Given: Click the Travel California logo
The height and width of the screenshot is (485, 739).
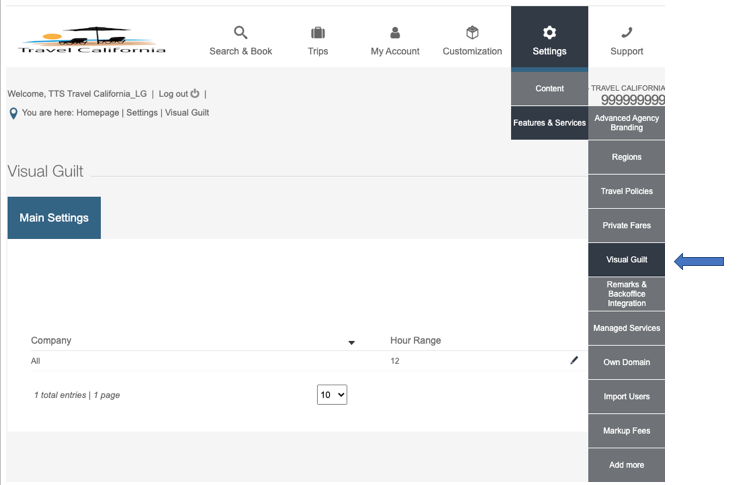Looking at the screenshot, I should click(92, 40).
